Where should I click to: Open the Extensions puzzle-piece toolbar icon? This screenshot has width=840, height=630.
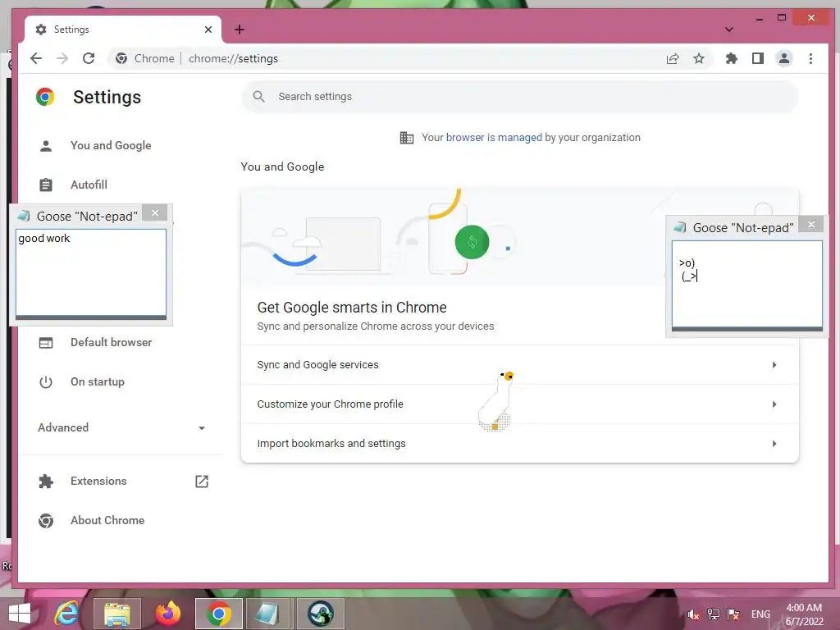point(731,58)
